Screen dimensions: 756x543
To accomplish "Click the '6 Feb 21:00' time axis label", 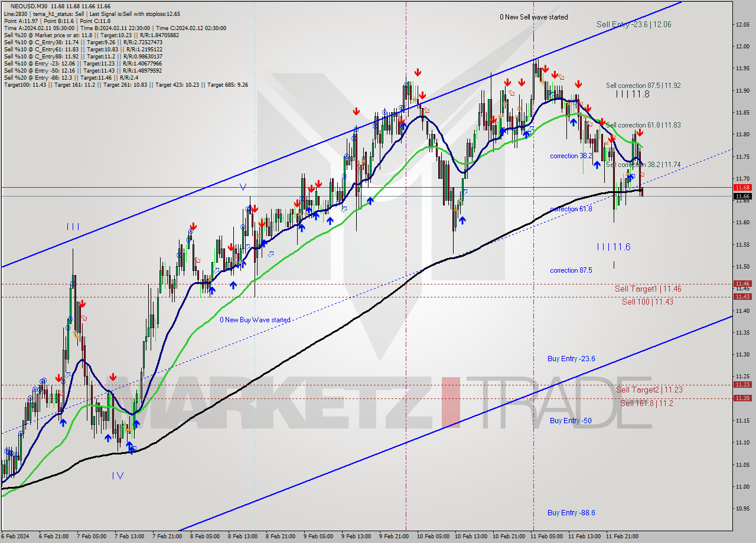I will (x=54, y=537).
